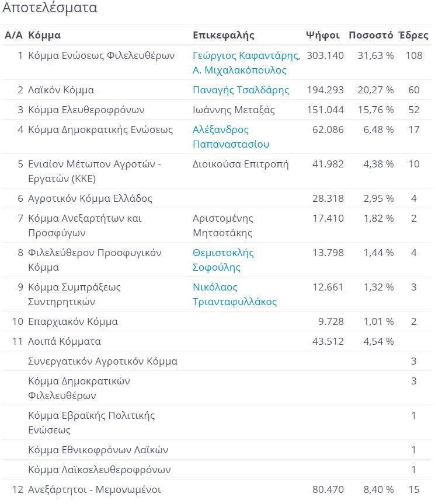Image resolution: width=435 pixels, height=504 pixels.
Task: Click the Λαϊκόν Κόμμα party cell
Action: tap(61, 90)
